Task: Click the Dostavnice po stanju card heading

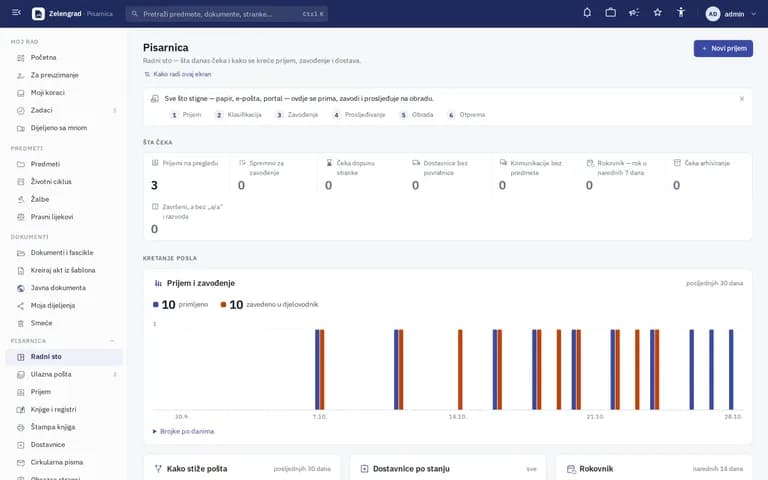Action: 411,469
